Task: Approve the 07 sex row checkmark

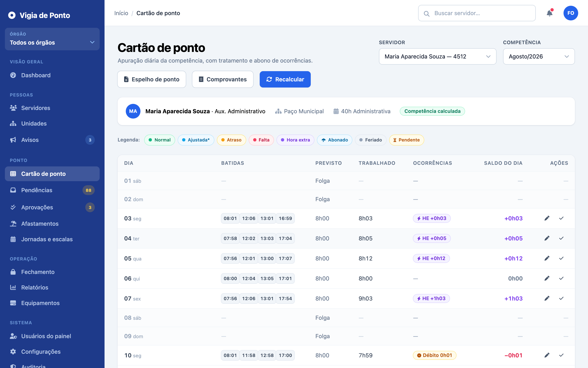Action: coord(561,298)
